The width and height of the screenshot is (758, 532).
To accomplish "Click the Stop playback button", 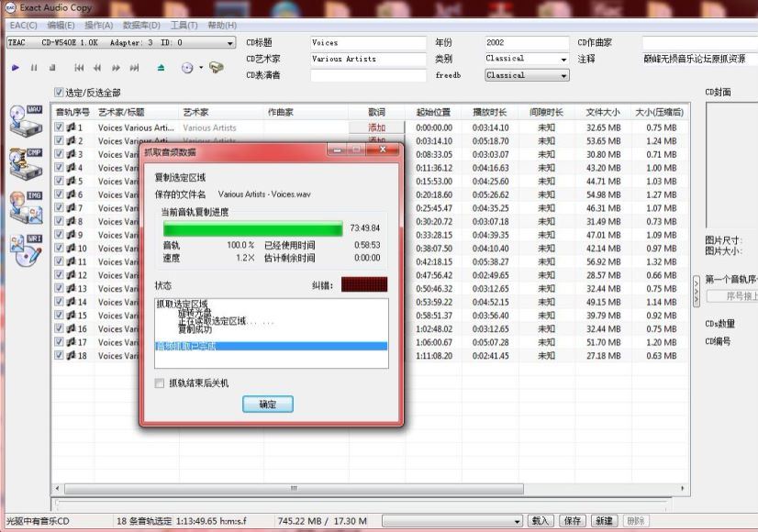I will 52,68.
